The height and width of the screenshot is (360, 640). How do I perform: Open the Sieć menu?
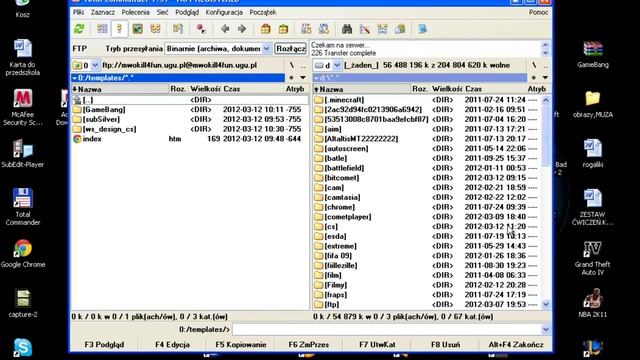[162, 12]
